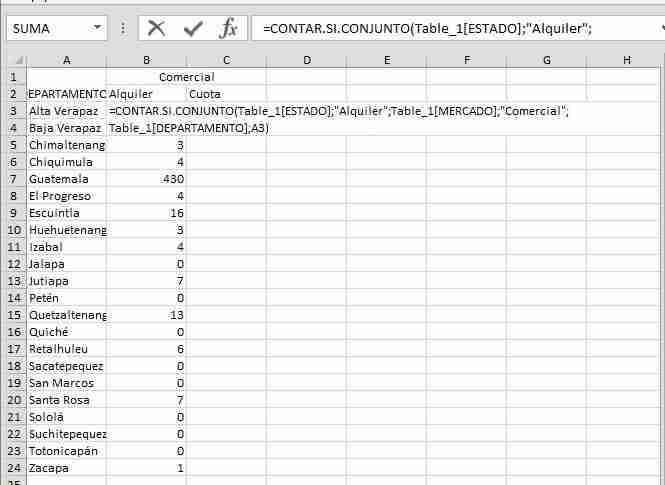
Task: Open the Insert Function fx dialog
Action: (x=228, y=28)
